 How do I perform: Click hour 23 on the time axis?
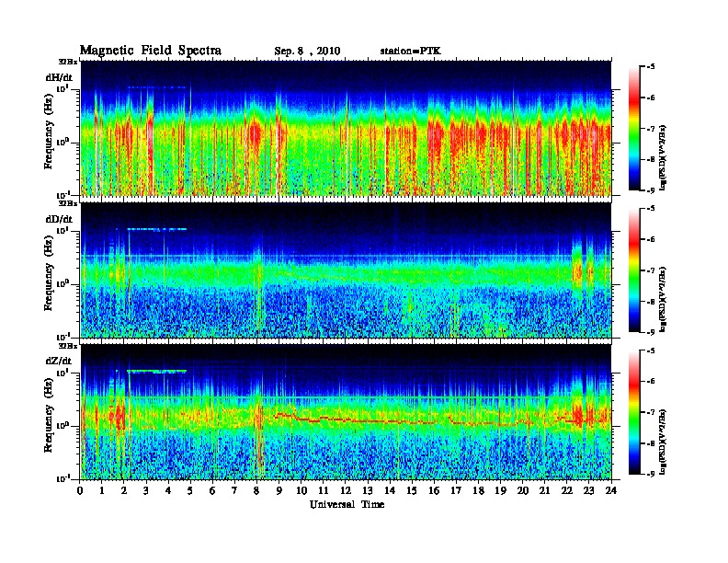click(588, 490)
